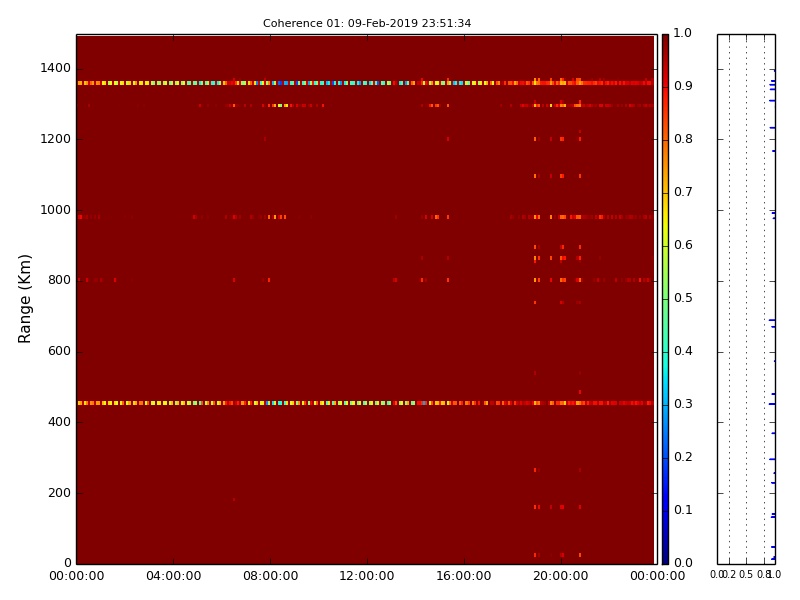Click the 'Range (Km)' y-axis label
Screen dimensions: 800x600
(24, 299)
